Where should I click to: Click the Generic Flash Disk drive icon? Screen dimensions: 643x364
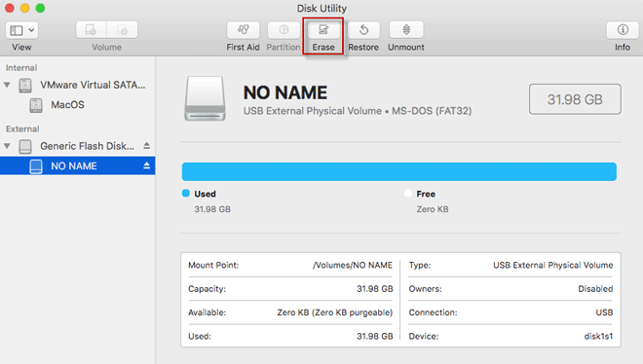point(25,146)
